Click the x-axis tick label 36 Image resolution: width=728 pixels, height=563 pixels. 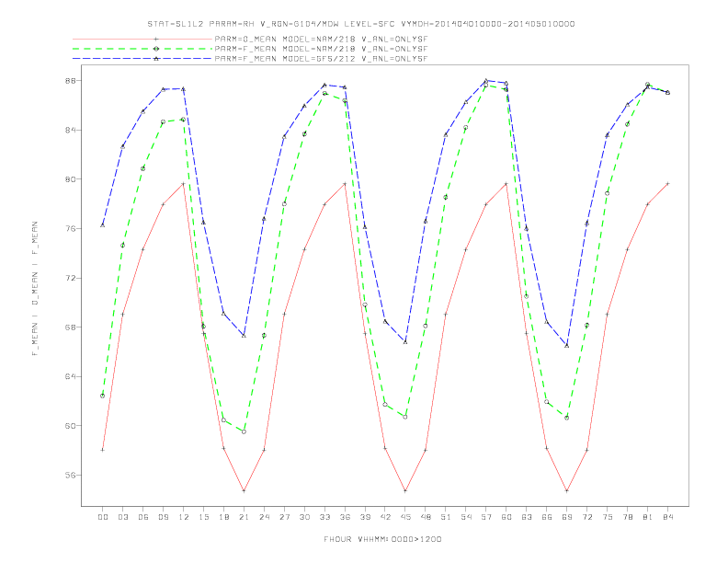pos(345,517)
